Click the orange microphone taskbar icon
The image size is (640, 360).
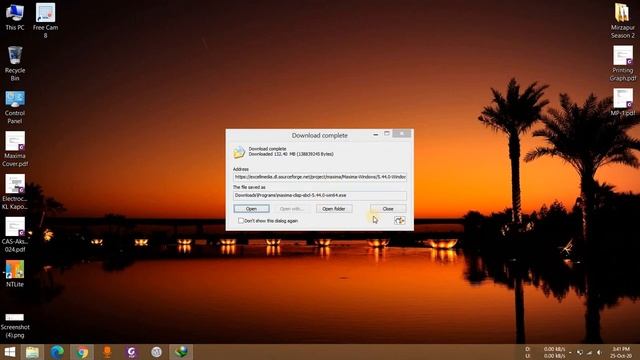(107, 352)
